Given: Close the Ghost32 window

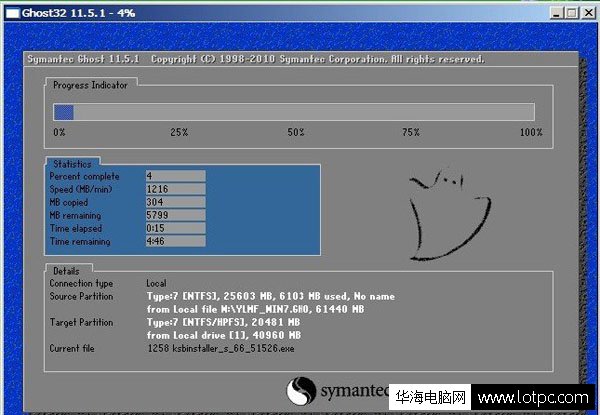Looking at the screenshot, I should pyautogui.click(x=589, y=13).
